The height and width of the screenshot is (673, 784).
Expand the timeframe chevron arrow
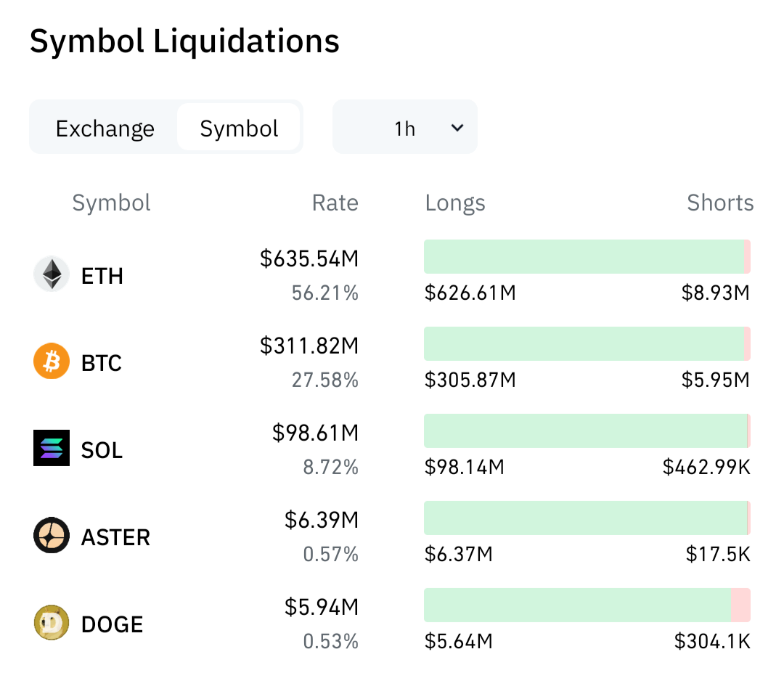click(x=457, y=128)
